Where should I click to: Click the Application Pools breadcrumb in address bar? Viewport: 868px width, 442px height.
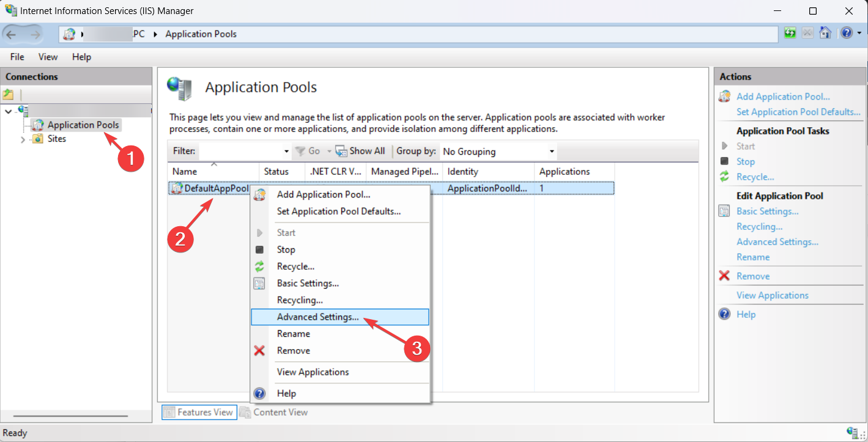click(201, 34)
